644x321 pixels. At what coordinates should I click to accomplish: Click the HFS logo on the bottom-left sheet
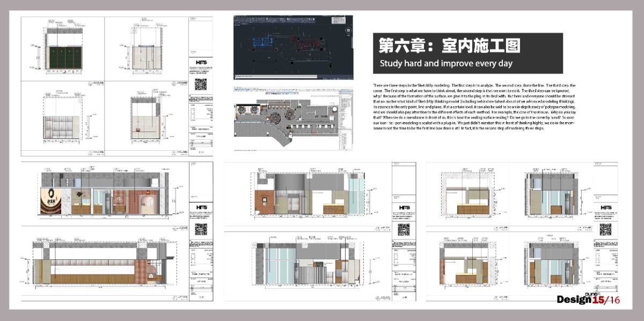pyautogui.click(x=202, y=207)
